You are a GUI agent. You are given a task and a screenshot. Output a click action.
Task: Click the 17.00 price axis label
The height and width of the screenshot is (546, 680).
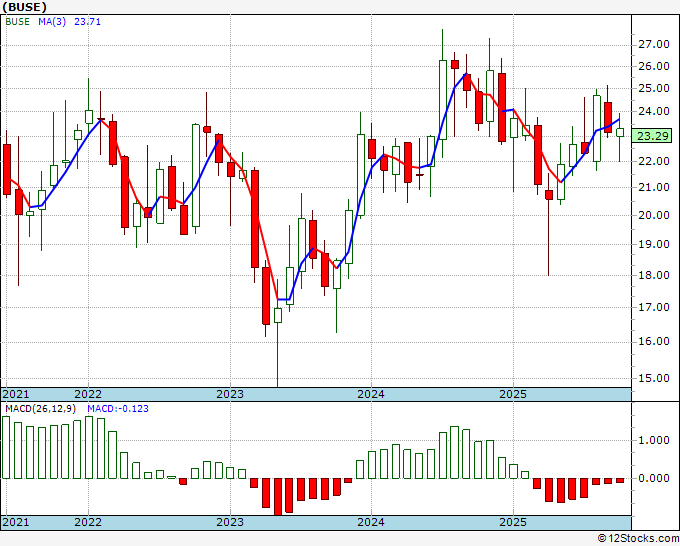654,307
